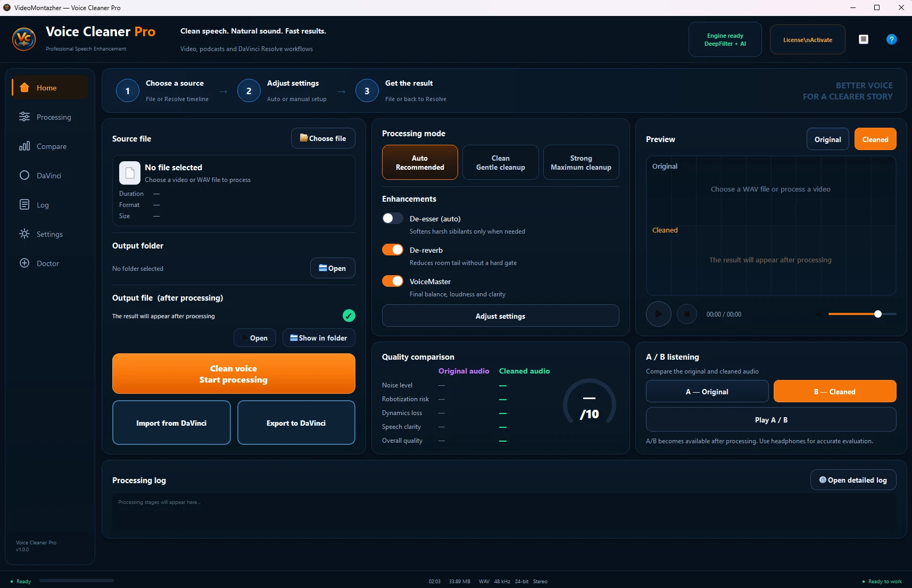The image size is (912, 588).
Task: Click Show in folder button
Action: pyautogui.click(x=319, y=338)
